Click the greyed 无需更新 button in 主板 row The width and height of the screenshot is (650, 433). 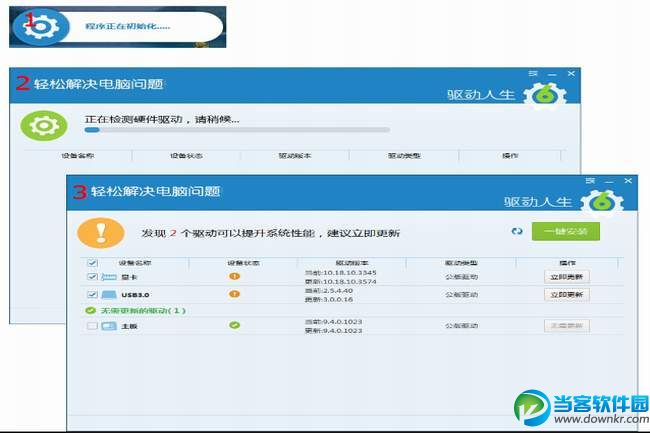567,326
